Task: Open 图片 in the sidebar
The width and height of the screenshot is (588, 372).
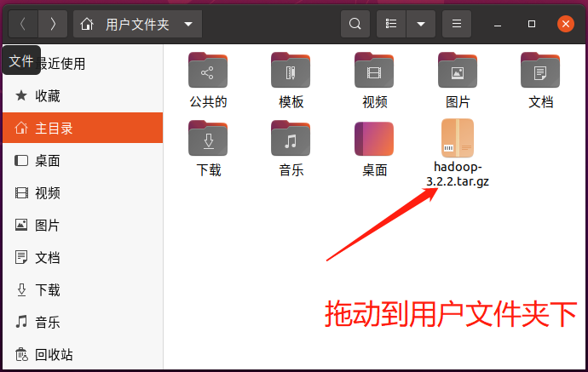Action: [83, 225]
